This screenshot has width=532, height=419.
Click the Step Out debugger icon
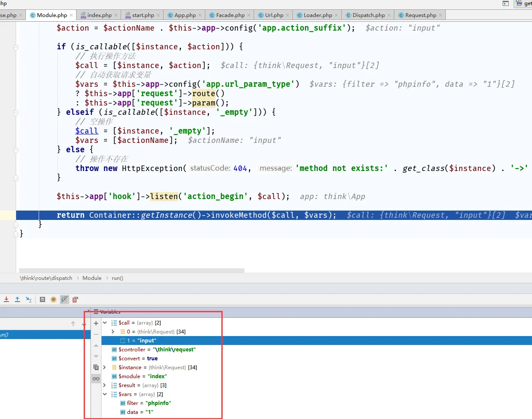tap(17, 299)
